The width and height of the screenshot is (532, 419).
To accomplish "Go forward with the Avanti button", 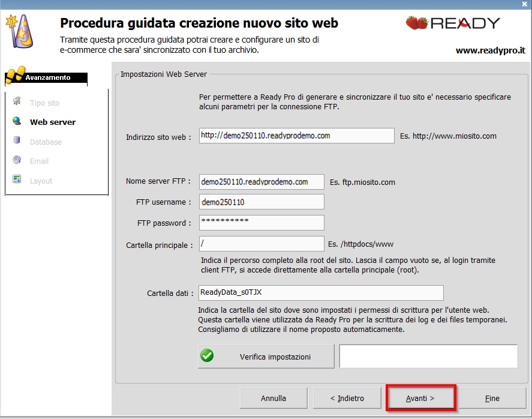I will point(420,398).
